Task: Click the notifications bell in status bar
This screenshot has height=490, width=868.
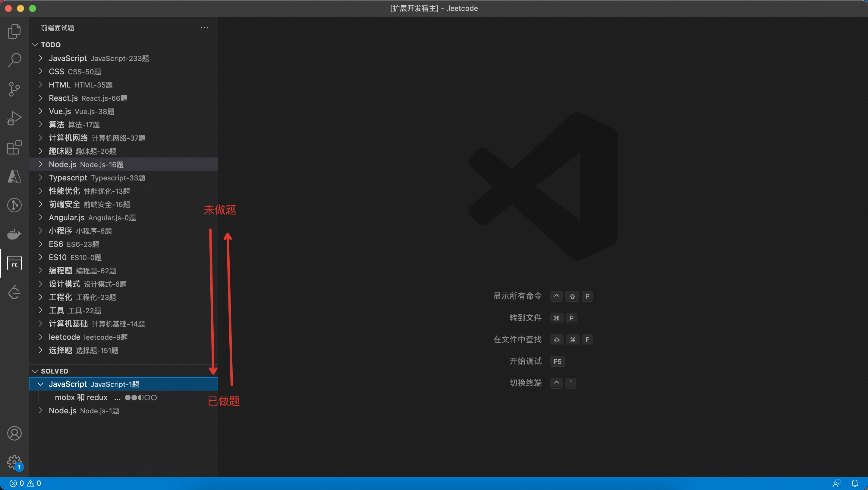Action: [x=854, y=483]
